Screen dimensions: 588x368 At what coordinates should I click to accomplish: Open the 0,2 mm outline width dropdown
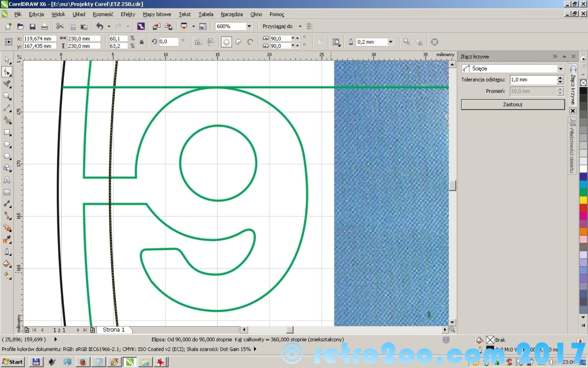[x=391, y=42]
